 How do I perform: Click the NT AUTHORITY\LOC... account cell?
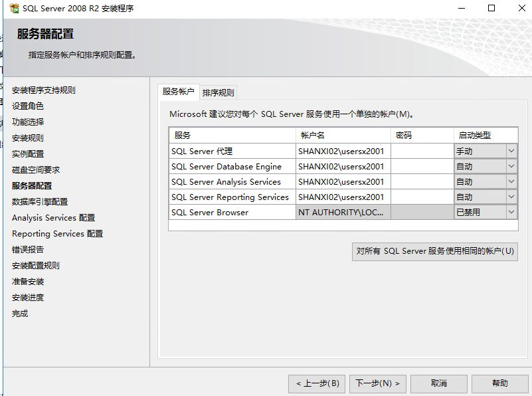tap(343, 212)
